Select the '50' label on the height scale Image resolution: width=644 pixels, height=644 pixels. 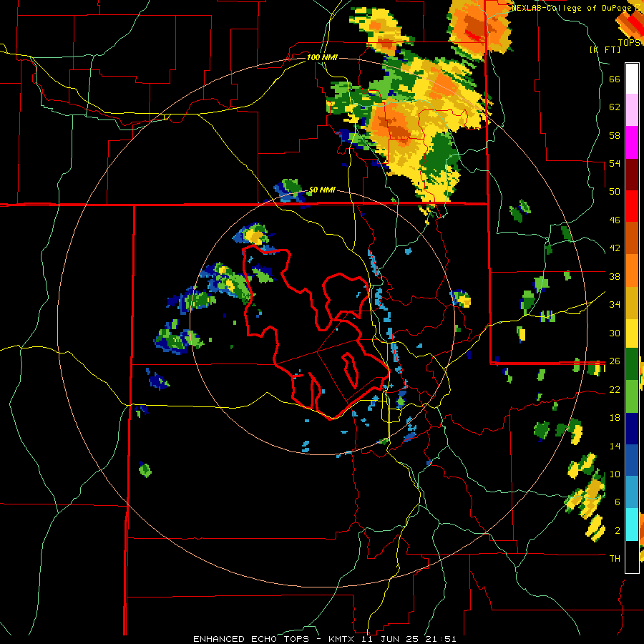pyautogui.click(x=615, y=192)
